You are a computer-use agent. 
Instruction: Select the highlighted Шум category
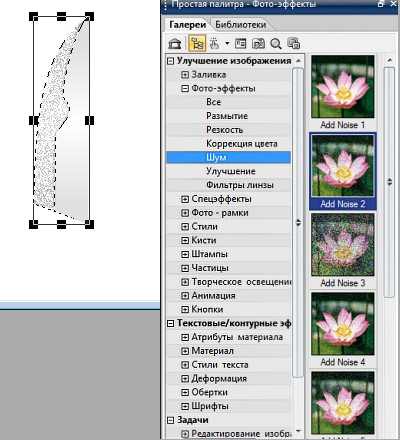point(228,157)
